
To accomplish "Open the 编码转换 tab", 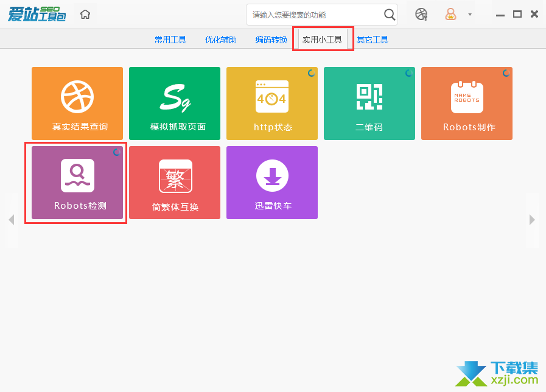I will 271,40.
